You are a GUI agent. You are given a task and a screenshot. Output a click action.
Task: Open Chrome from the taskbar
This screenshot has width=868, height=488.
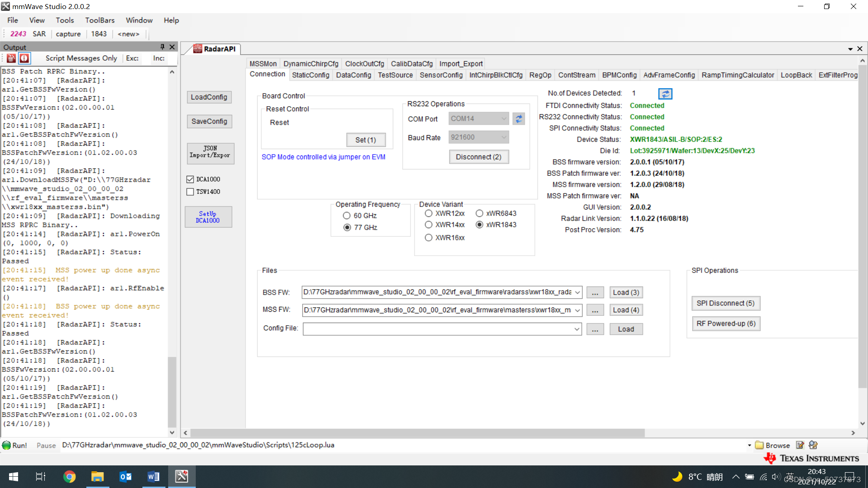click(x=69, y=477)
